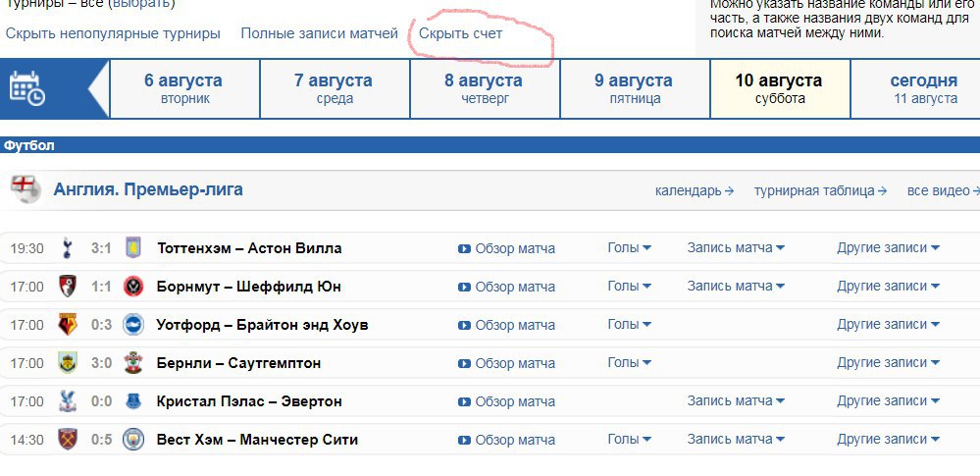Image resolution: width=980 pixels, height=476 pixels.
Task: Click the Manchester City club crest
Action: [133, 439]
